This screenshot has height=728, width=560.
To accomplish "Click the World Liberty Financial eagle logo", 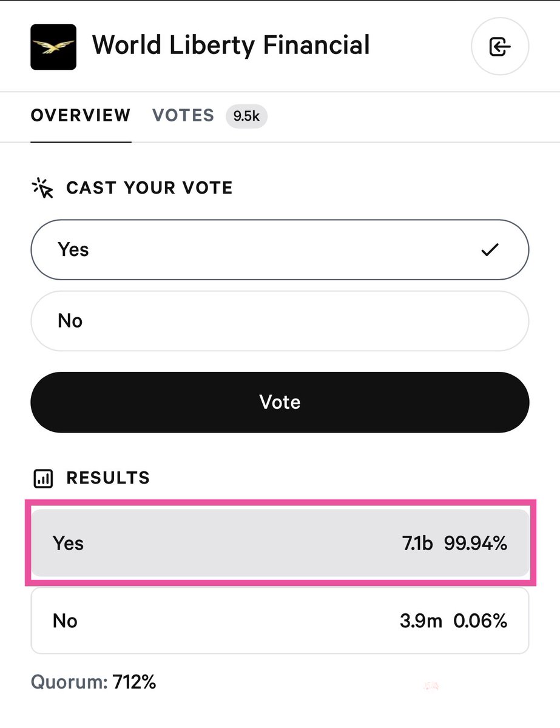I will click(53, 47).
